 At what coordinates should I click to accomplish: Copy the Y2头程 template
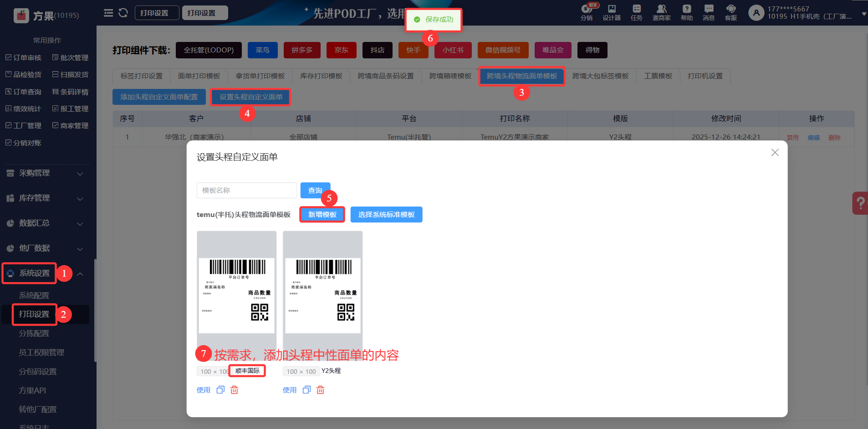(307, 390)
